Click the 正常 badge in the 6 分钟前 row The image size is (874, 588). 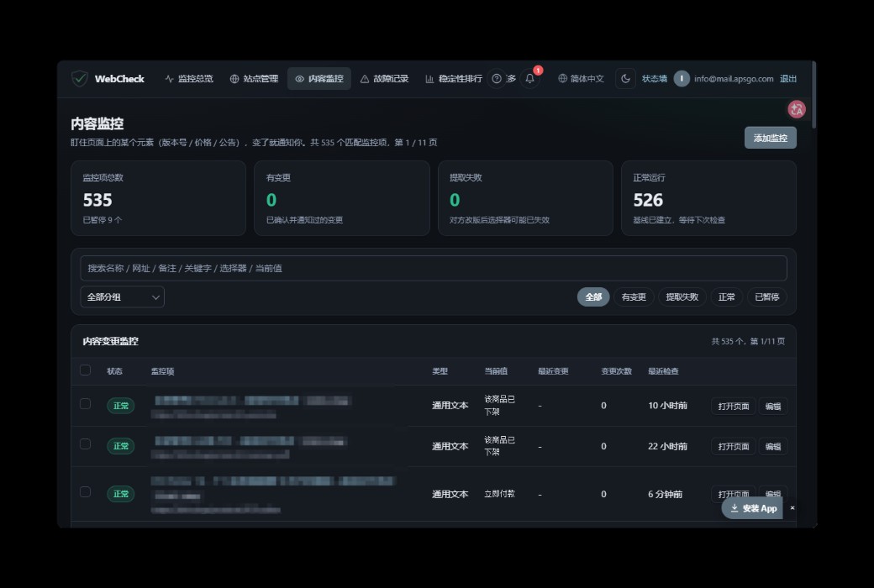pos(120,494)
